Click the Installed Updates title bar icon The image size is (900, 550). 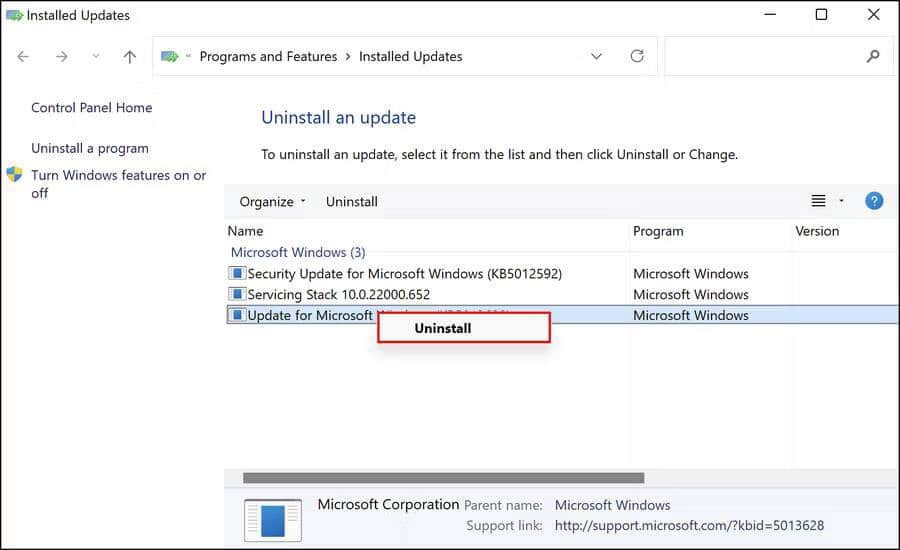(14, 15)
